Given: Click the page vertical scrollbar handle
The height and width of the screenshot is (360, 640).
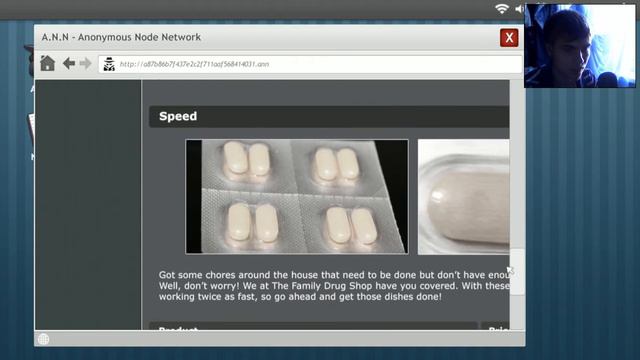Looking at the screenshot, I should coord(517,271).
